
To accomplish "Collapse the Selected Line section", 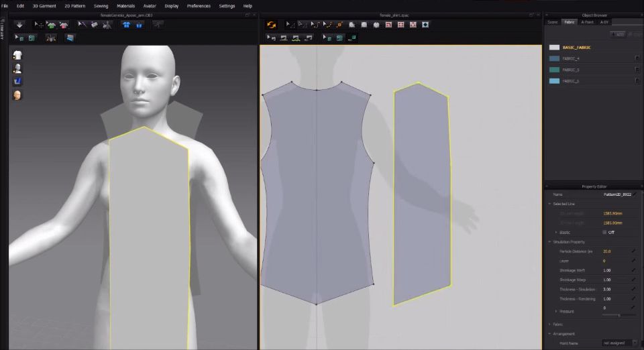I will pos(550,204).
